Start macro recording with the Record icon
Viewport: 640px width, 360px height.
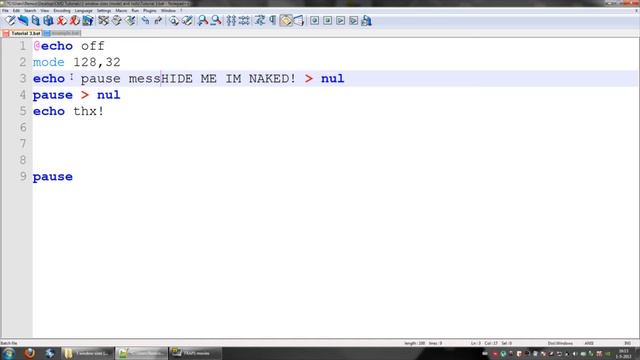click(314, 20)
